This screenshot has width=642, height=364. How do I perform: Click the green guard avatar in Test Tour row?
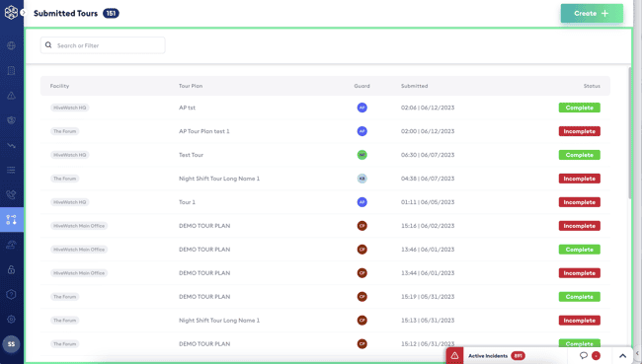[x=361, y=155]
